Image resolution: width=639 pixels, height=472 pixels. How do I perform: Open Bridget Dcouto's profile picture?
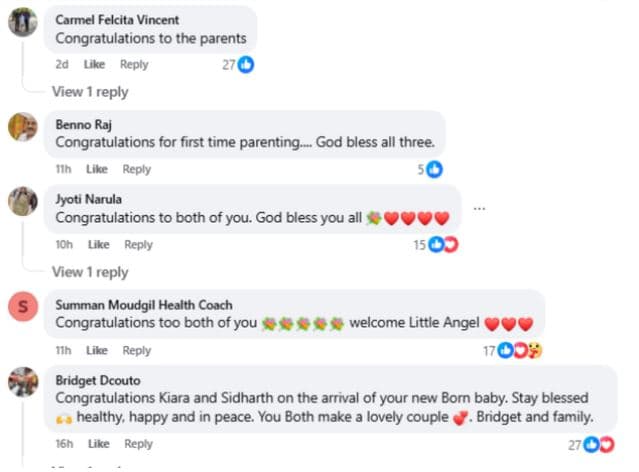coord(23,381)
